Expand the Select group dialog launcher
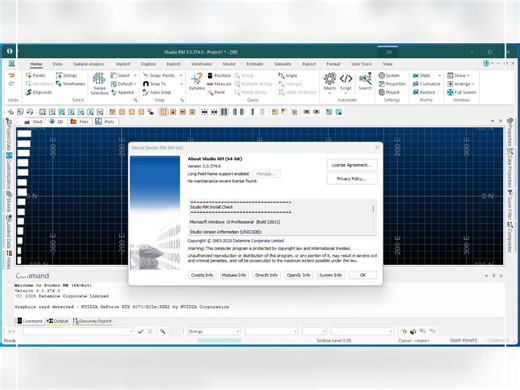 [136, 100]
